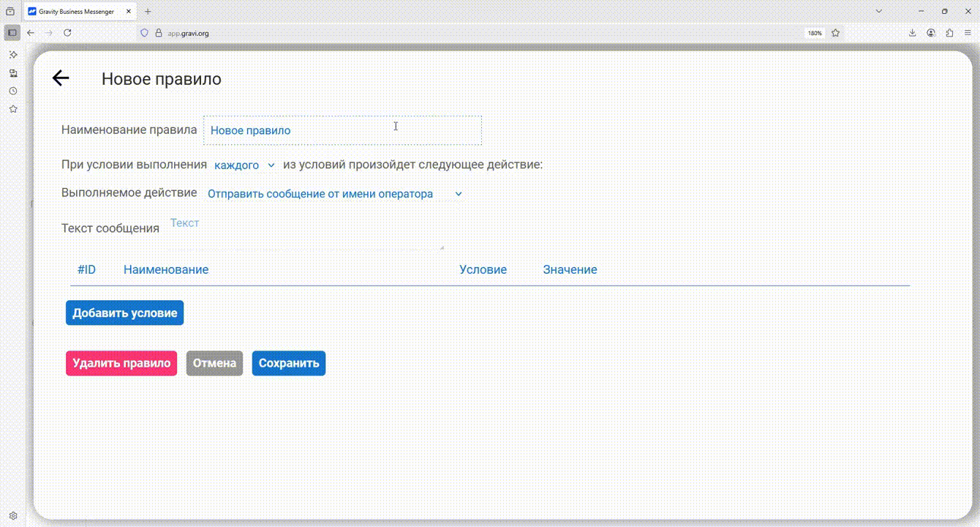Click the Добавить условие button
Viewport: 980px width, 527px height.
coord(124,313)
